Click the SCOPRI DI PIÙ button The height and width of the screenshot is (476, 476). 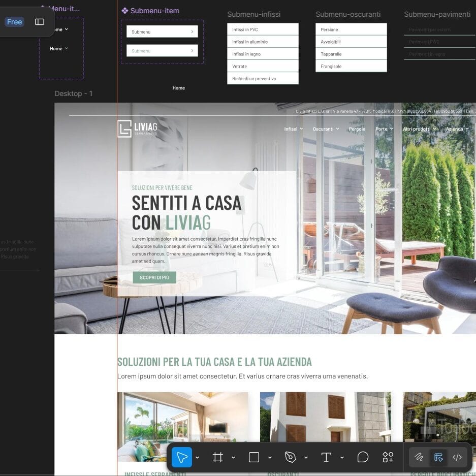point(154,277)
